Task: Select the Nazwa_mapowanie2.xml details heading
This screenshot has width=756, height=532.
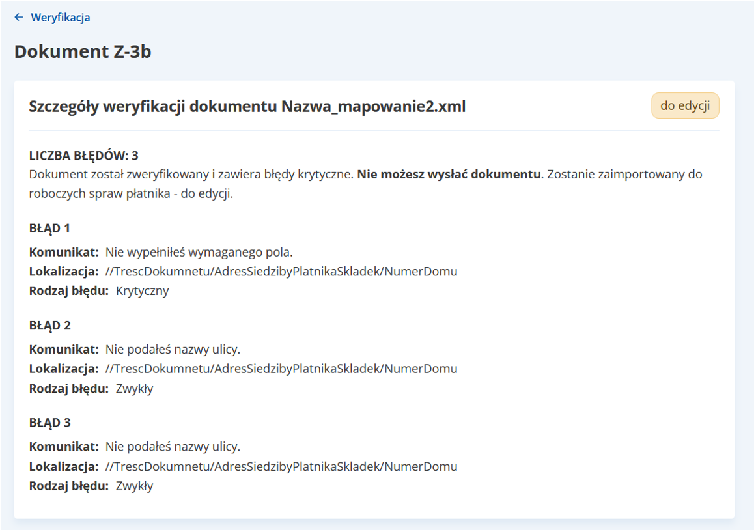Action: (247, 107)
